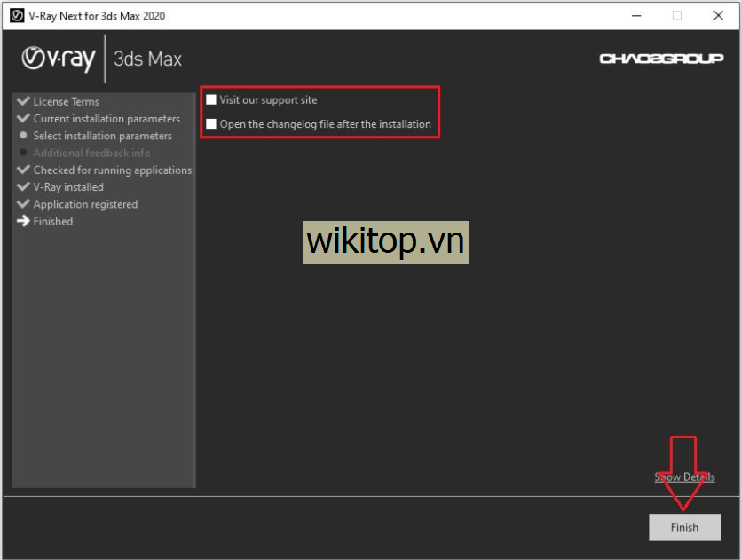Click the License Terms checkmark icon
This screenshot has height=560, width=741.
pyautogui.click(x=23, y=101)
